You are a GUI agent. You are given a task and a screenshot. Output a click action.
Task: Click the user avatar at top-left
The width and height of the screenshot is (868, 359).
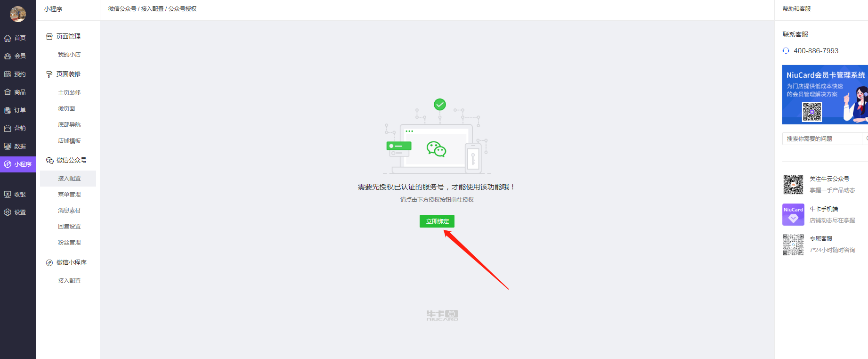pos(18,14)
